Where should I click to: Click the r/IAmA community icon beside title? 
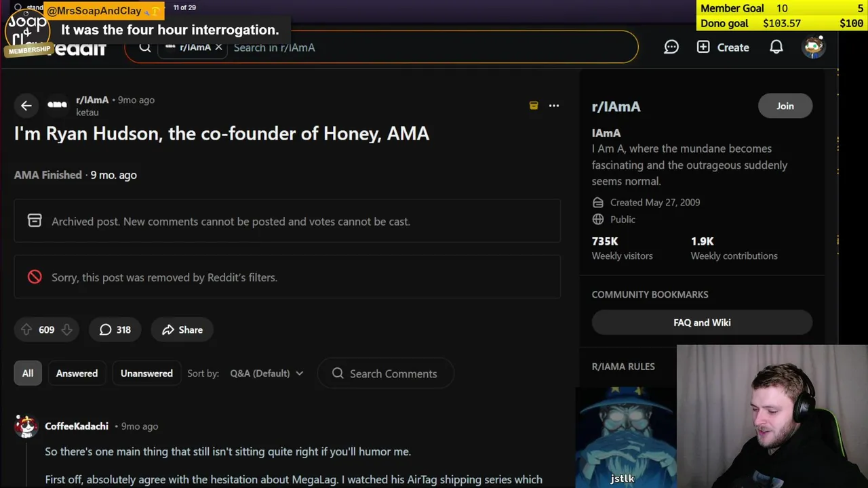click(x=57, y=105)
